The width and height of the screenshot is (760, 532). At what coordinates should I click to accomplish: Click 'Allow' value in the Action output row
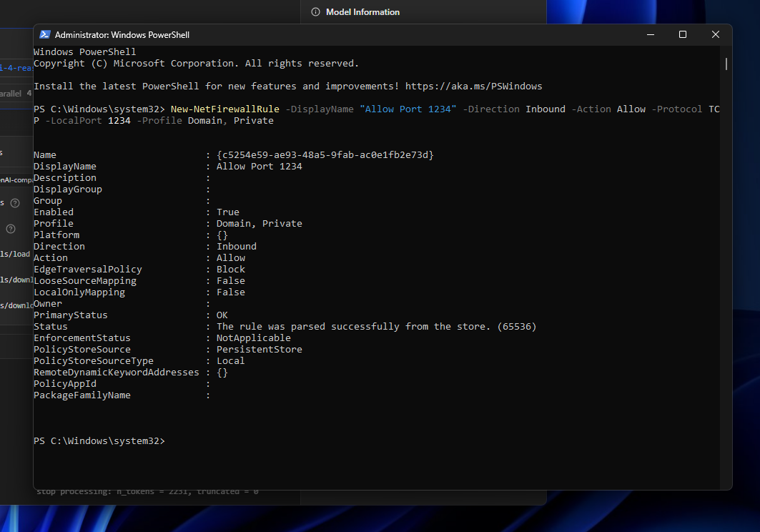pos(231,258)
